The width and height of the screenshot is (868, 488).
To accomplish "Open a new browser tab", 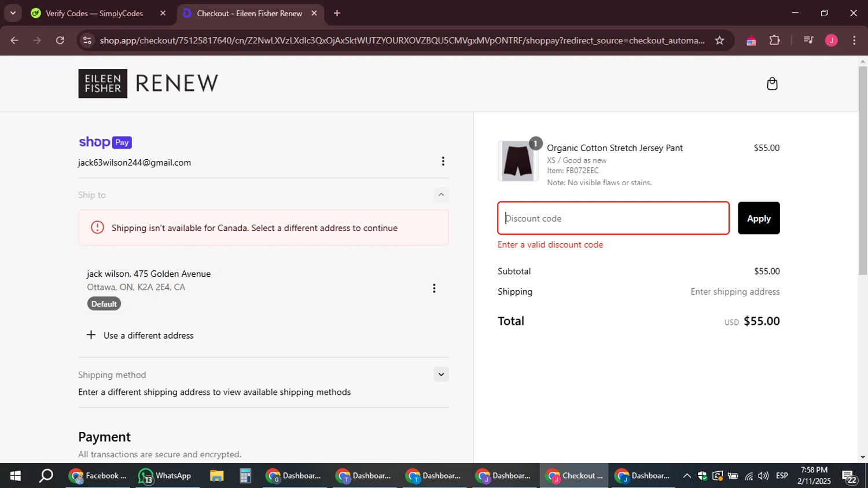I will click(x=337, y=13).
